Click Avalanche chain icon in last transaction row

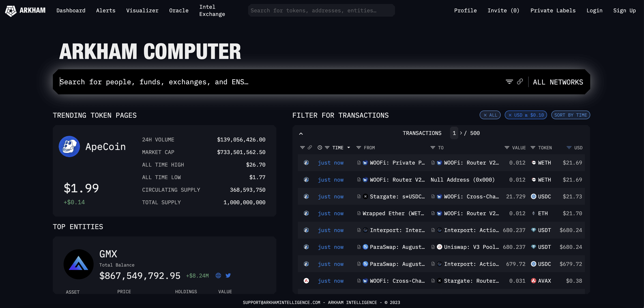click(306, 281)
